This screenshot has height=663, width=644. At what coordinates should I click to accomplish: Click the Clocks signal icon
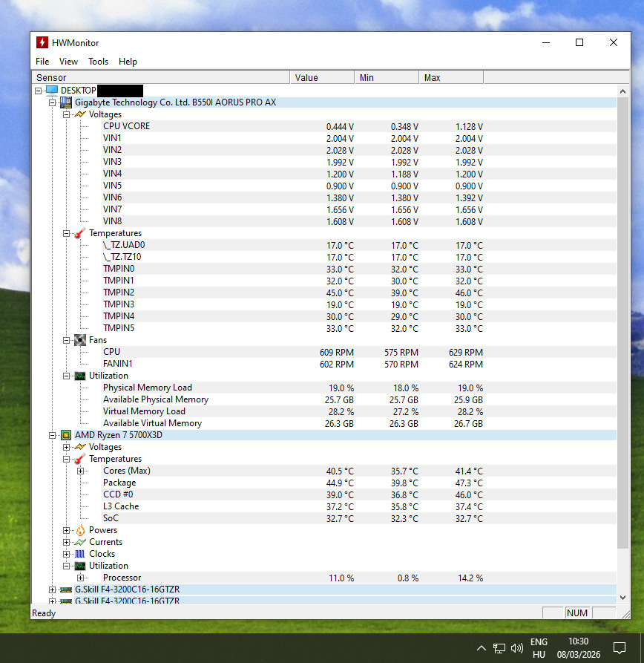80,554
